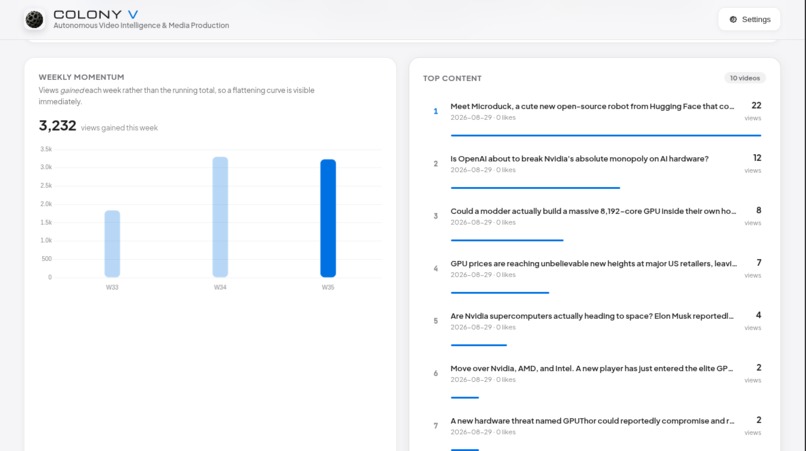Open the Meet Microduck video entry

pos(592,106)
